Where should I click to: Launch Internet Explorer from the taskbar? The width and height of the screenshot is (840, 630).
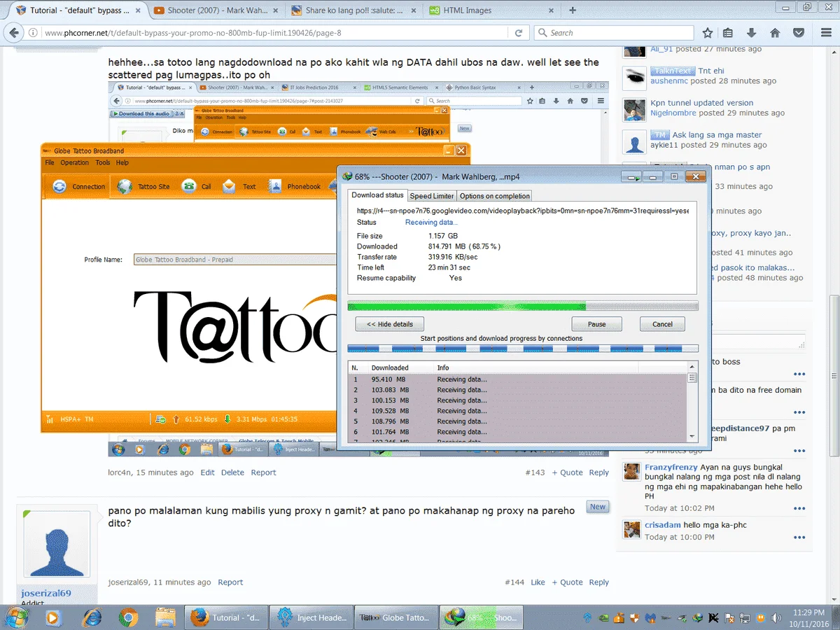point(92,617)
